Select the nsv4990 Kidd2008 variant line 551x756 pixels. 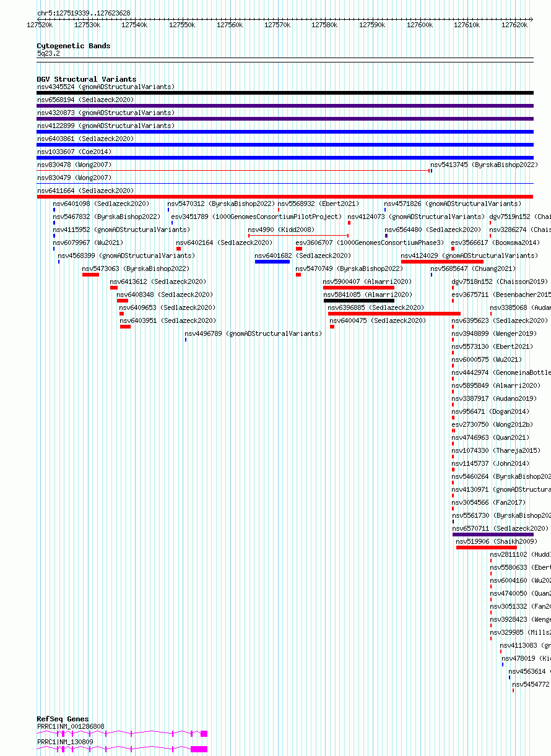point(298,235)
